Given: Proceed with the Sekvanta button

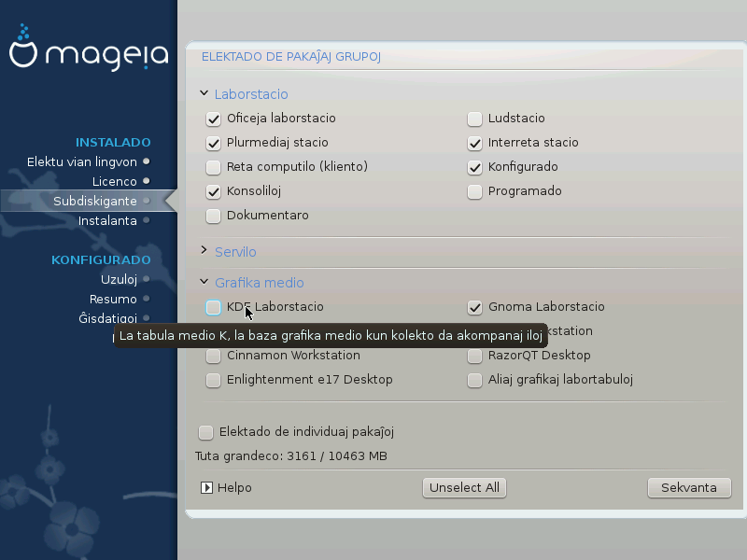Looking at the screenshot, I should 689,487.
